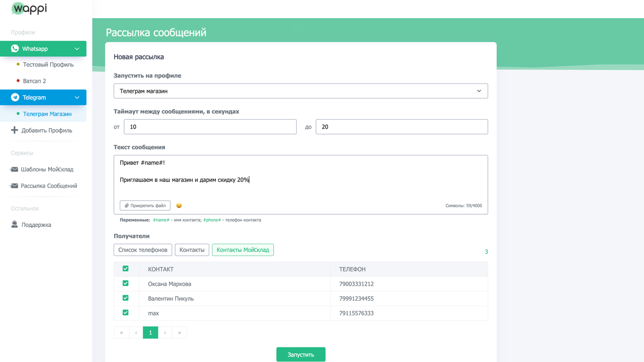
Task: Click the plus icon for Добавить Профиль
Action: pos(14,130)
